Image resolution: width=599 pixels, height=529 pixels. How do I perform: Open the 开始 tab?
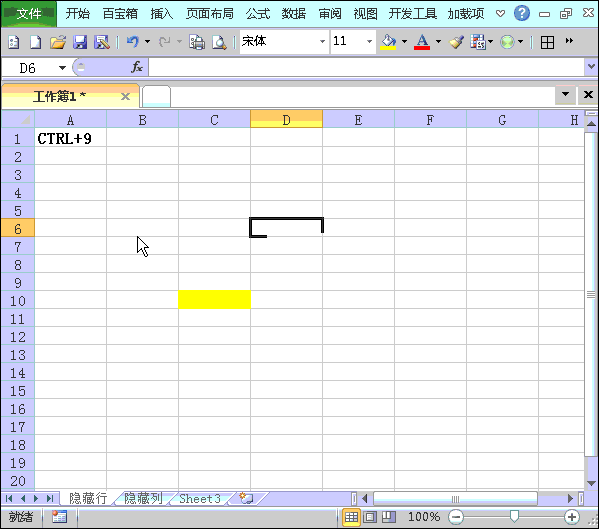78,14
